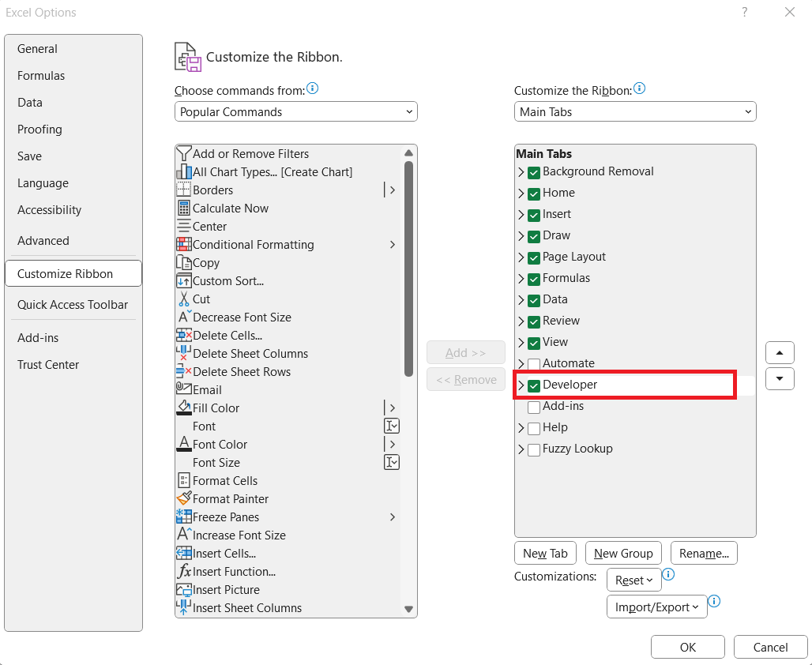812x665 pixels.
Task: Click the Cut scissors icon
Action: [x=184, y=299]
